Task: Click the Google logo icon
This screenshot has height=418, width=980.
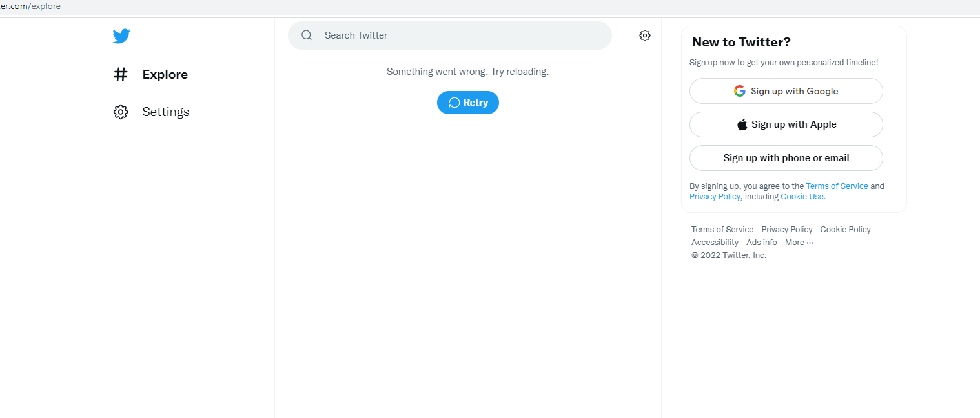Action: pos(740,91)
